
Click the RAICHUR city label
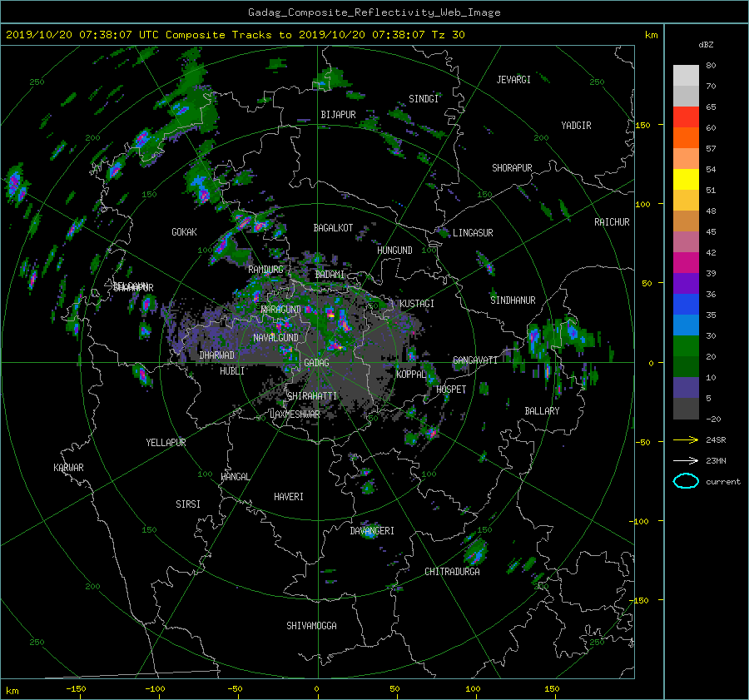click(x=612, y=222)
